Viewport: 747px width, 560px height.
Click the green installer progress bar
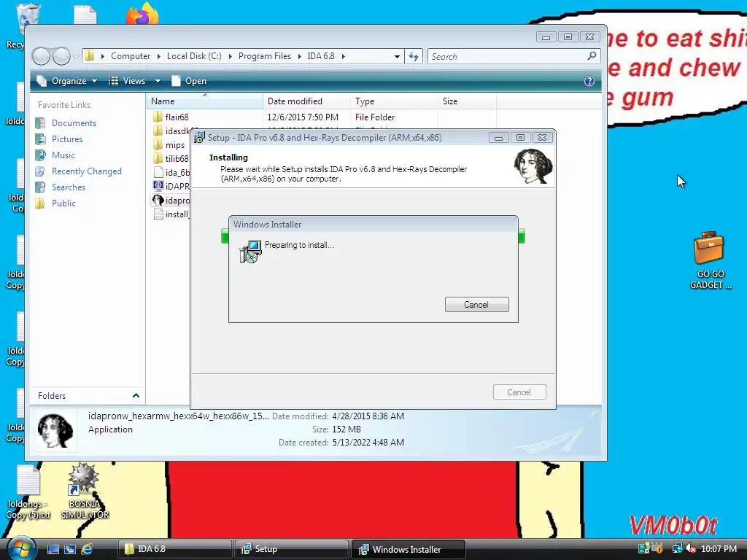(x=373, y=236)
